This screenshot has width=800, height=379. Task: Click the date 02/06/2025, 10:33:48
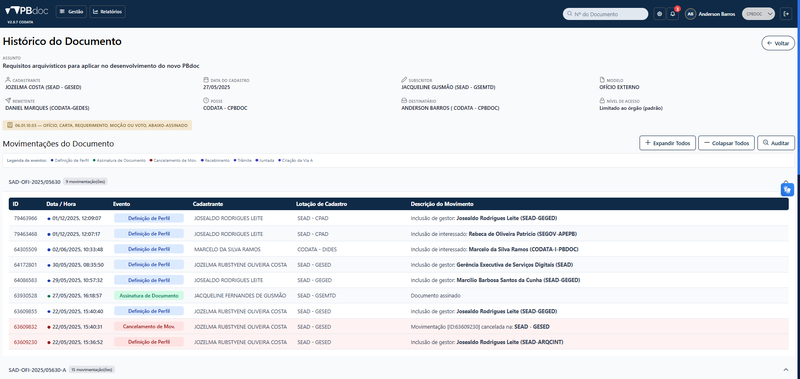78,249
